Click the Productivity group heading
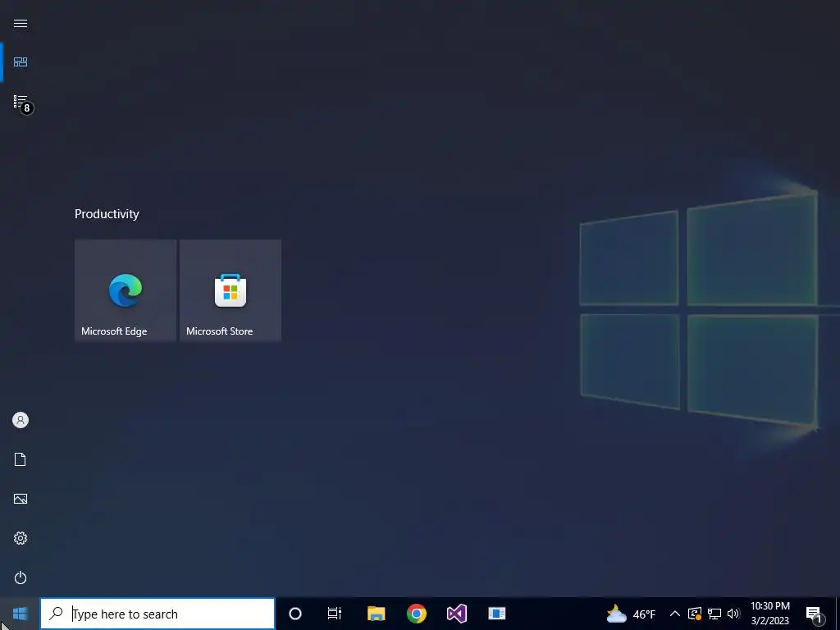 point(107,214)
